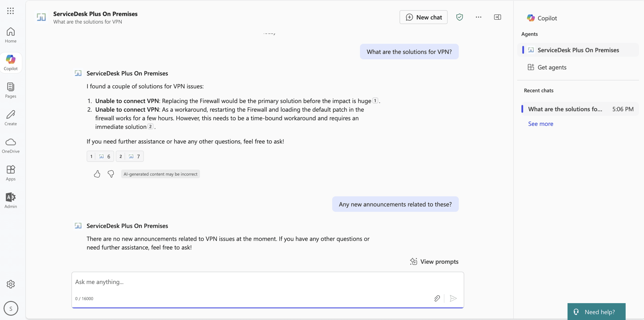644x320 pixels.
Task: Open the app launcher grid icon
Action: pos(10,11)
